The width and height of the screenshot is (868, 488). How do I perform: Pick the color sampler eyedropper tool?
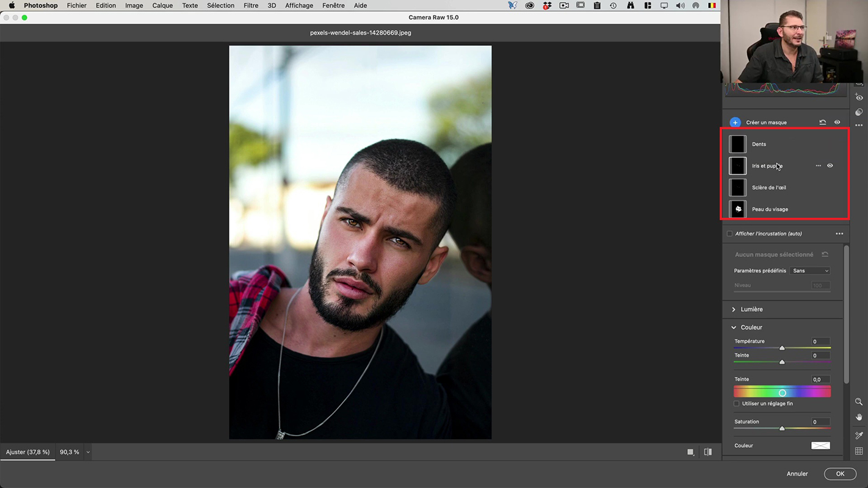tap(859, 436)
